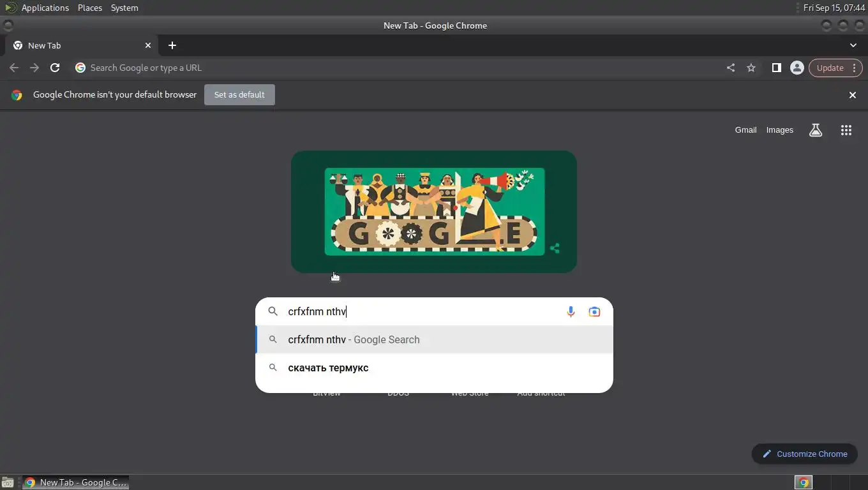Open the Places menu

click(90, 8)
